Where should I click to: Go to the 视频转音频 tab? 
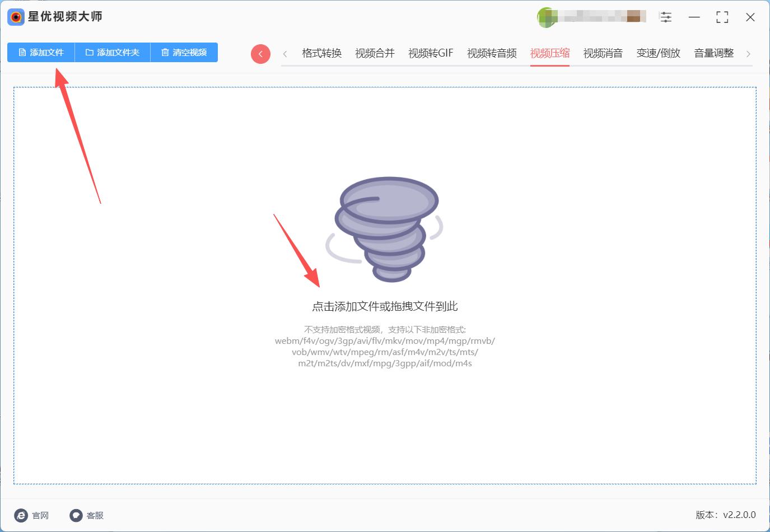(x=492, y=53)
